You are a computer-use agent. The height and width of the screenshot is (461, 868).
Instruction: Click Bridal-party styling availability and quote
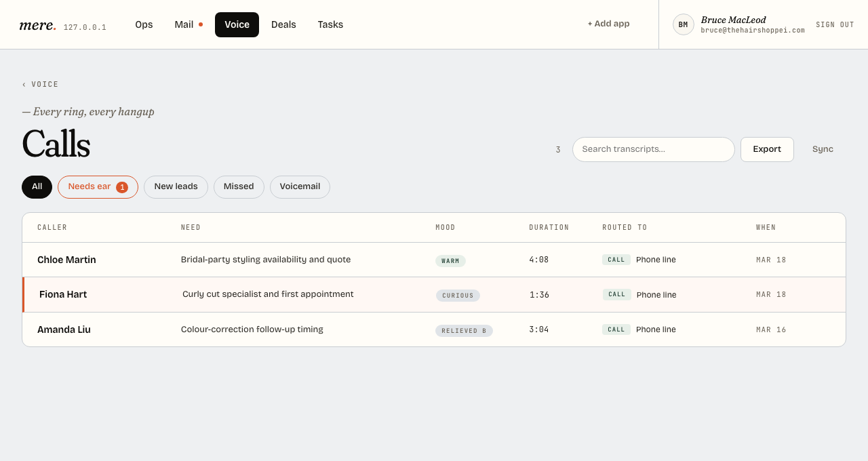[x=266, y=260]
